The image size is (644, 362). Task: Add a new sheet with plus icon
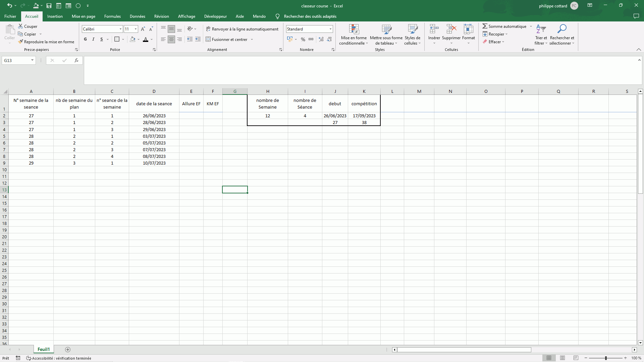click(x=68, y=350)
